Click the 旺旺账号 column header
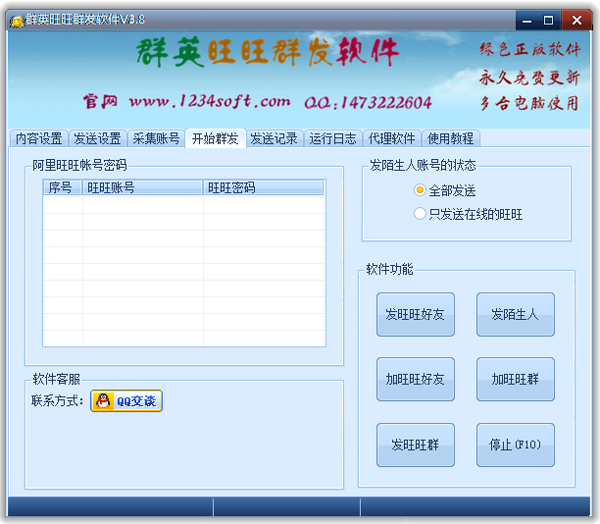Image resolution: width=600 pixels, height=524 pixels. 143,187
